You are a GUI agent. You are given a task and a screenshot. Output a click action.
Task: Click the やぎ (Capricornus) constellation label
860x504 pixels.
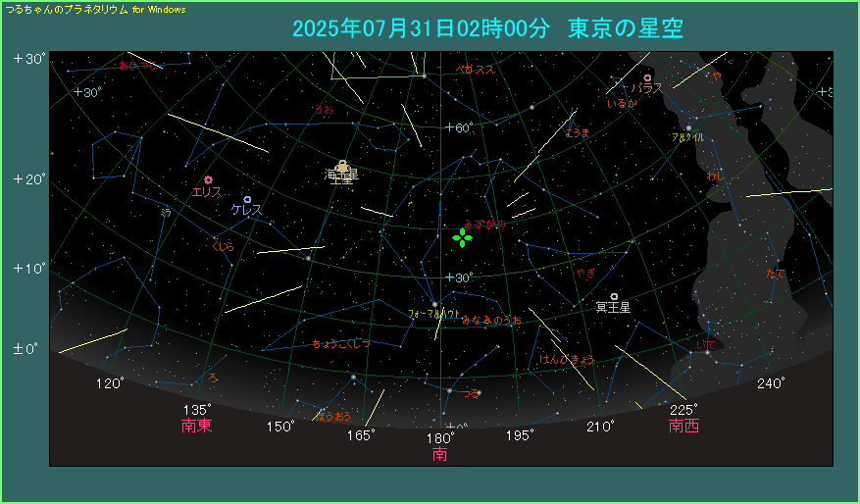pos(585,274)
